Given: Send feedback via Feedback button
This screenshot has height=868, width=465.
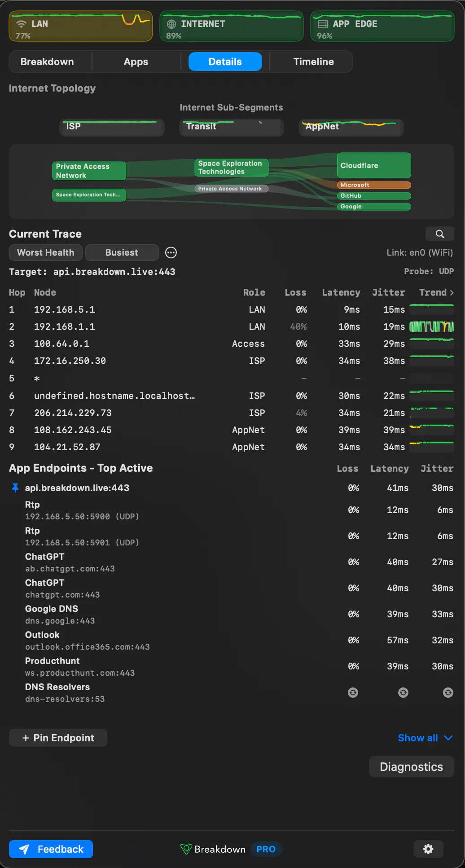Looking at the screenshot, I should pyautogui.click(x=51, y=849).
